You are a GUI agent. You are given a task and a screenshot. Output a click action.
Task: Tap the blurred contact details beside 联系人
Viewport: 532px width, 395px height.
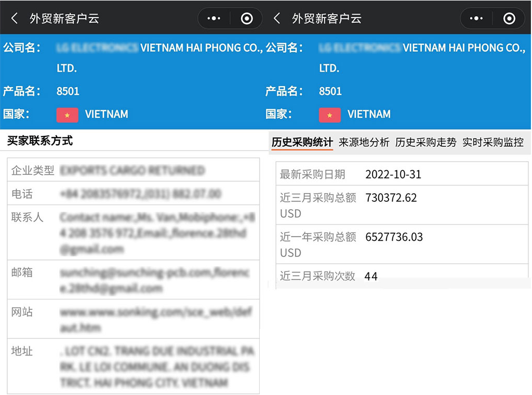coord(157,233)
